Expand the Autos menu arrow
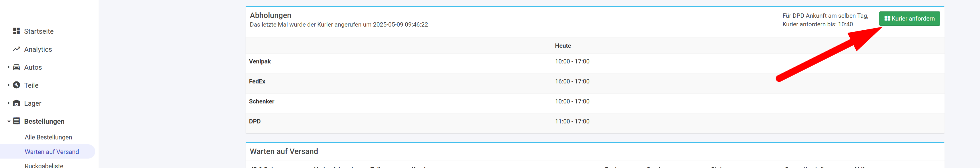This screenshot has height=168, width=980. pyautogui.click(x=8, y=67)
